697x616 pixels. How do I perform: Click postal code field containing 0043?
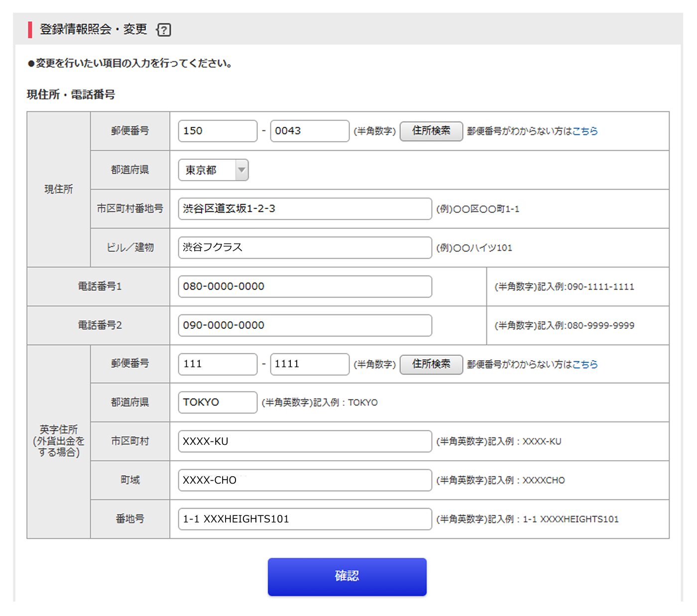pyautogui.click(x=309, y=131)
